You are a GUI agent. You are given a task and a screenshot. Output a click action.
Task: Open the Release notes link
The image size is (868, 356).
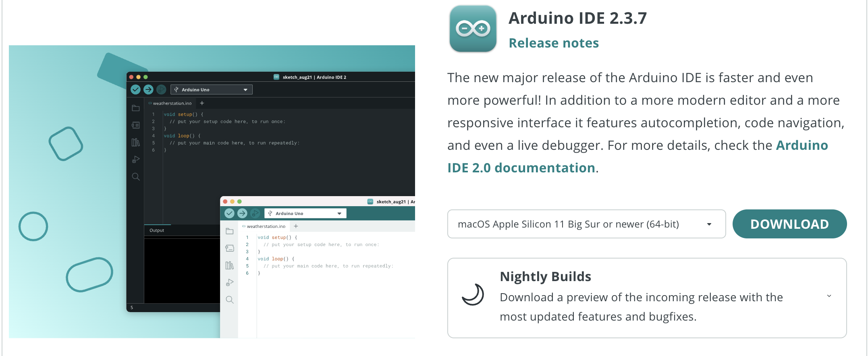pos(554,43)
